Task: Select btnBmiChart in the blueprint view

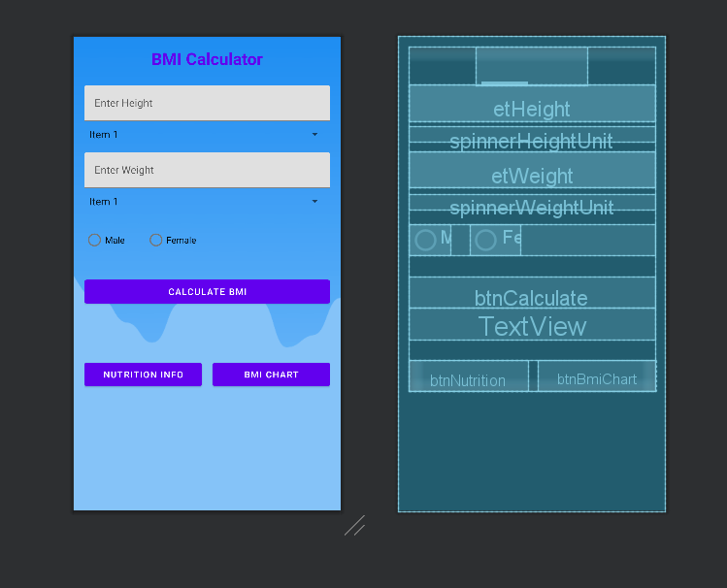Action: (x=596, y=377)
